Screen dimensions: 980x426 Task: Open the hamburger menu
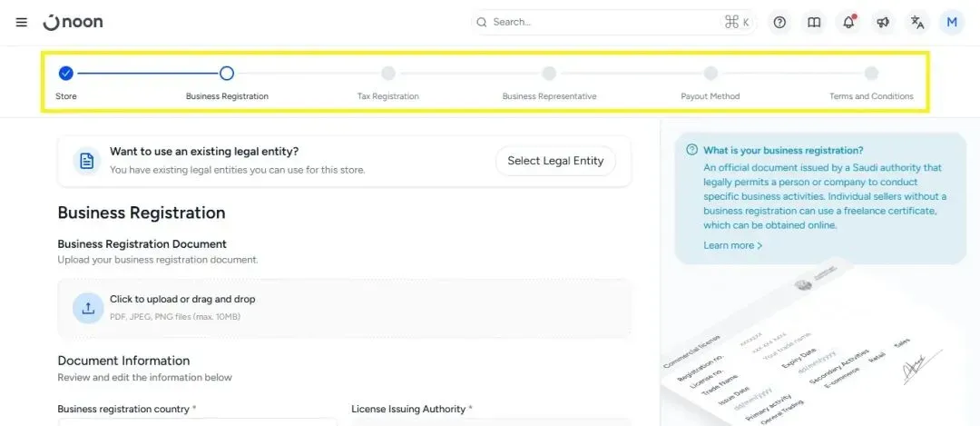(21, 23)
